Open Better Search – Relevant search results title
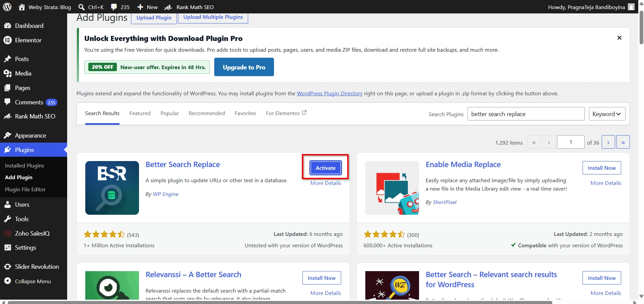Screen dimensions: 644x304 491,280
